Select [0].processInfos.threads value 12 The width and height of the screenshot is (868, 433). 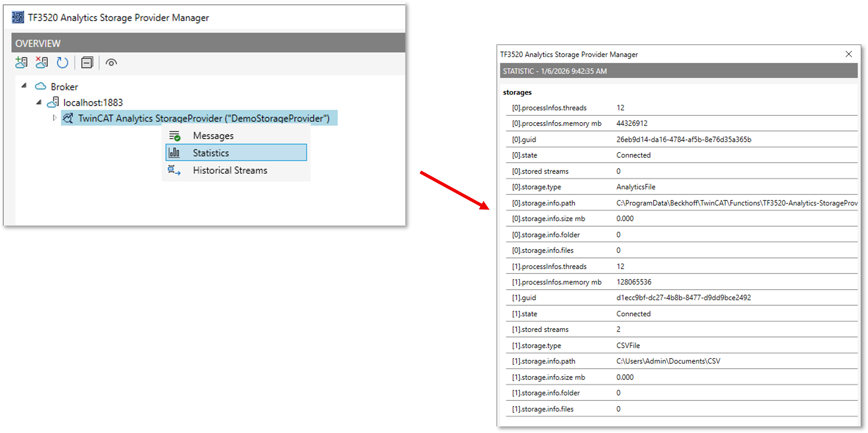[620, 108]
